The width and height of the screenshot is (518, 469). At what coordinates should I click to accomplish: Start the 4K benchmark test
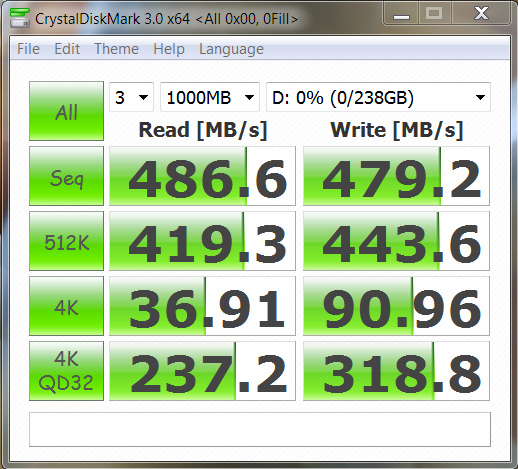[66, 306]
